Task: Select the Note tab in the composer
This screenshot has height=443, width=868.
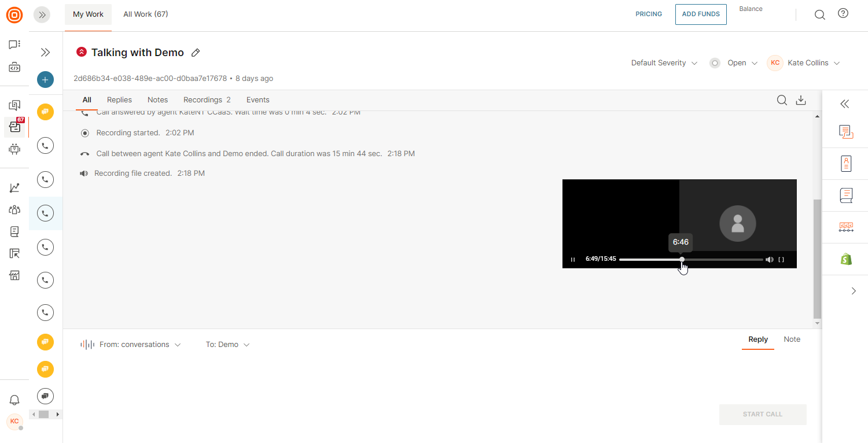Action: [x=792, y=339]
